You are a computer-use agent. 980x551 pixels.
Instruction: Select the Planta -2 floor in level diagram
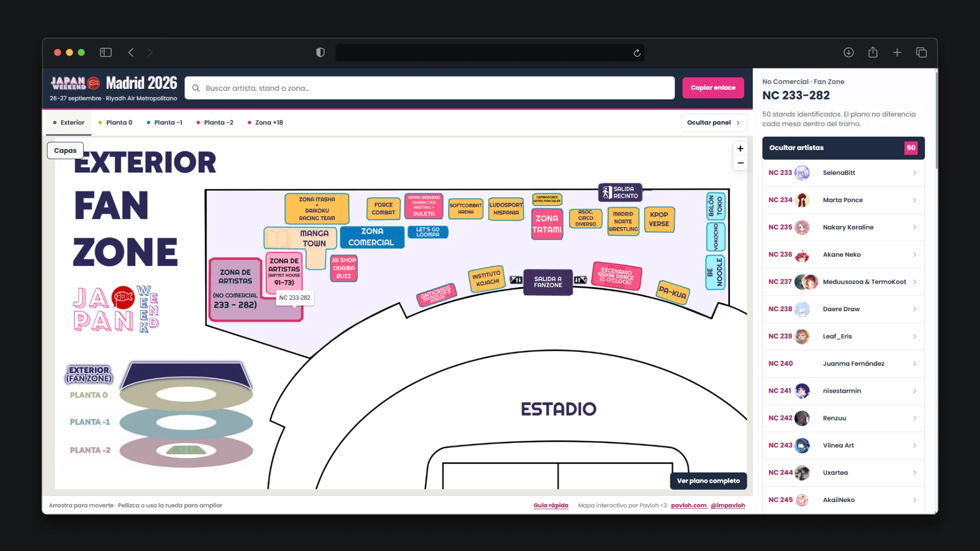tap(186, 450)
